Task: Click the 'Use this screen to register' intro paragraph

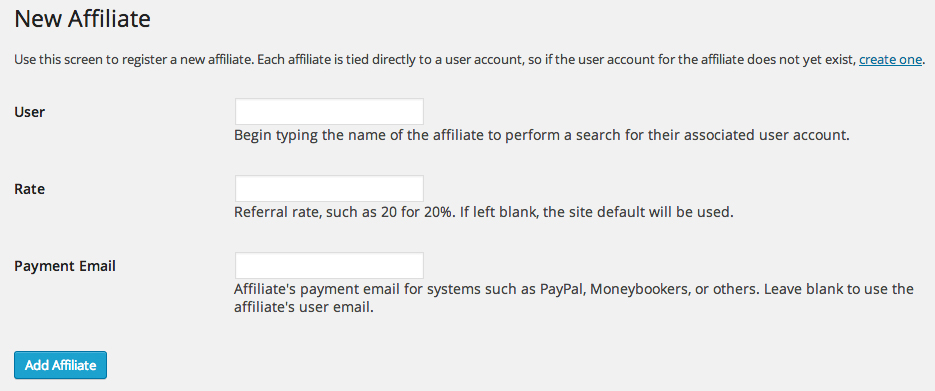Action: pyautogui.click(x=469, y=60)
